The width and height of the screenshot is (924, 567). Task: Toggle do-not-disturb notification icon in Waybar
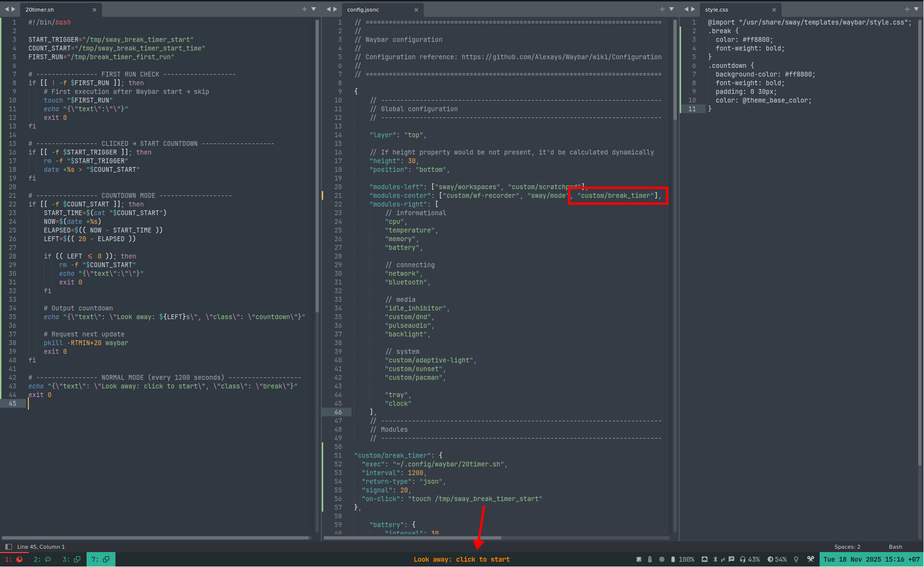tap(732, 559)
